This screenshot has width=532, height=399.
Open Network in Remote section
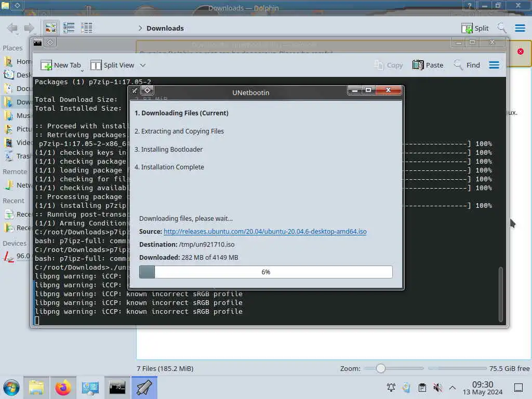18,185
